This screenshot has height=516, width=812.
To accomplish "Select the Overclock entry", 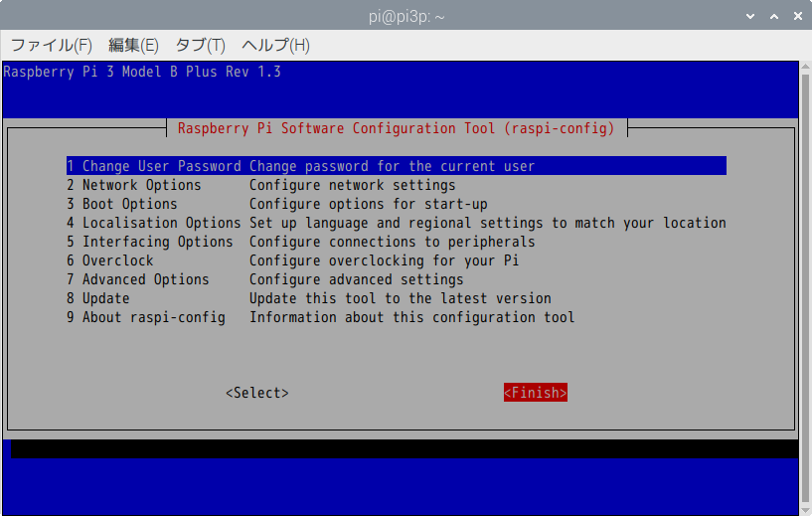I will (x=109, y=260).
